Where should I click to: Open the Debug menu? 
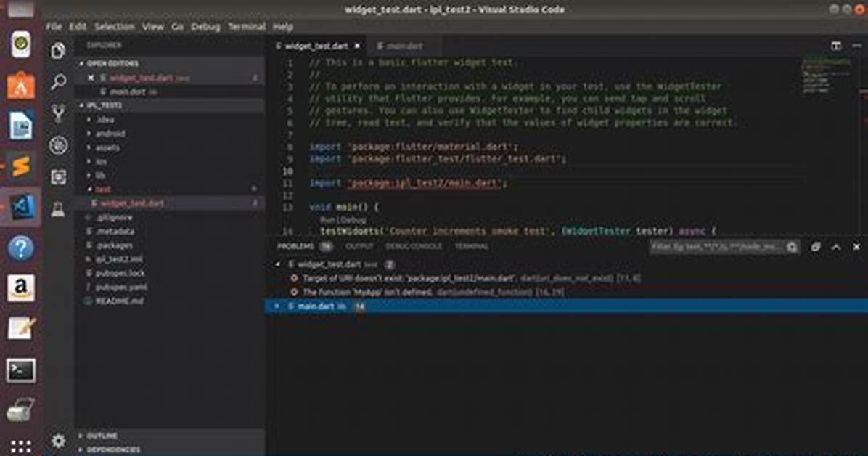pyautogui.click(x=205, y=27)
